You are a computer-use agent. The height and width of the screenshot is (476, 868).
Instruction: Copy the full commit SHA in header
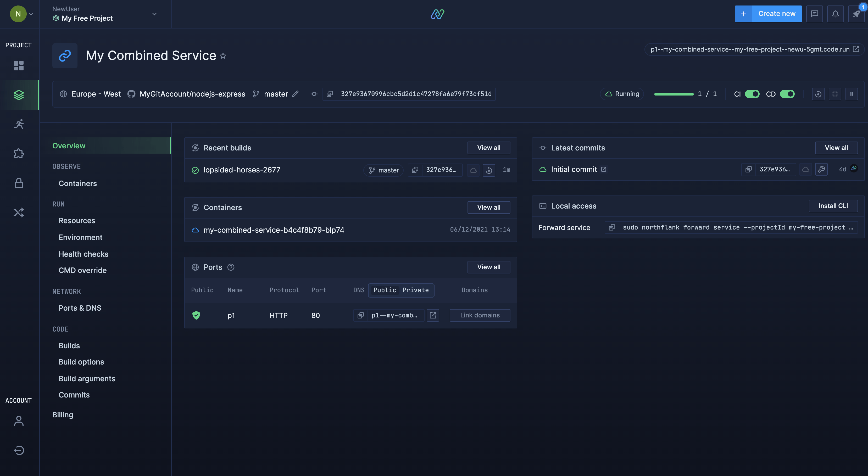pyautogui.click(x=330, y=94)
